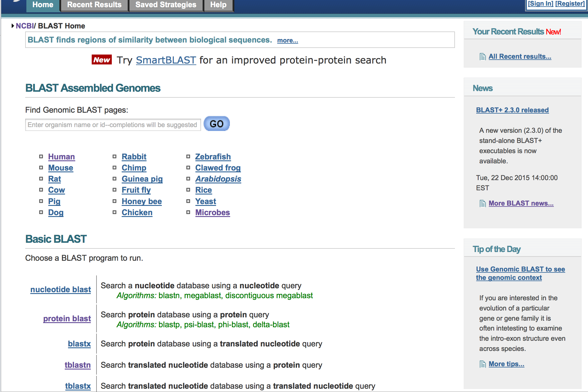Open the nucleotide blast program

pyautogui.click(x=61, y=290)
